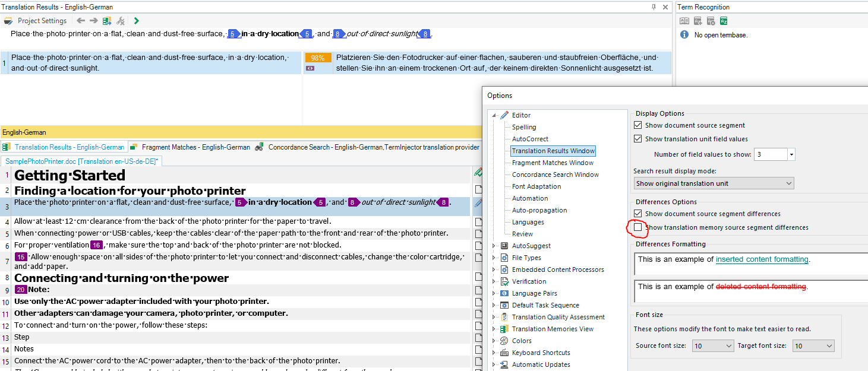The height and width of the screenshot is (371, 868).
Task: Select AutoCorrect in Options tree
Action: [531, 139]
